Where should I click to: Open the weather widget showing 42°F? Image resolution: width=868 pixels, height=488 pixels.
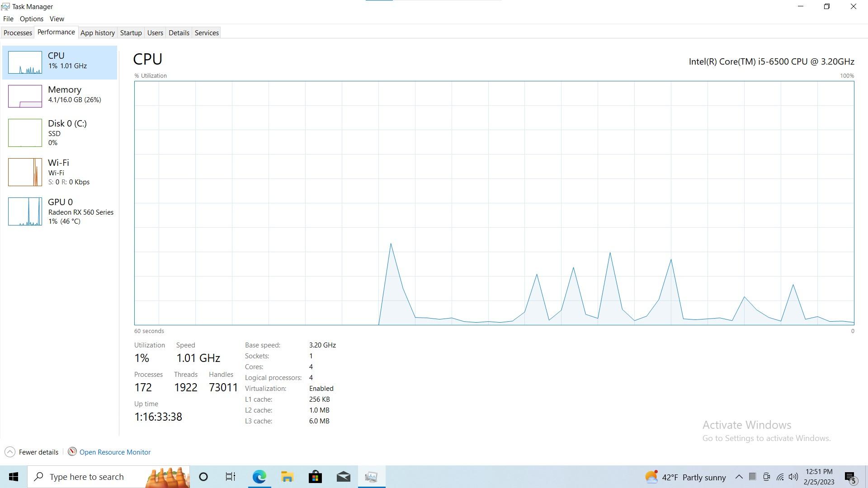point(685,477)
